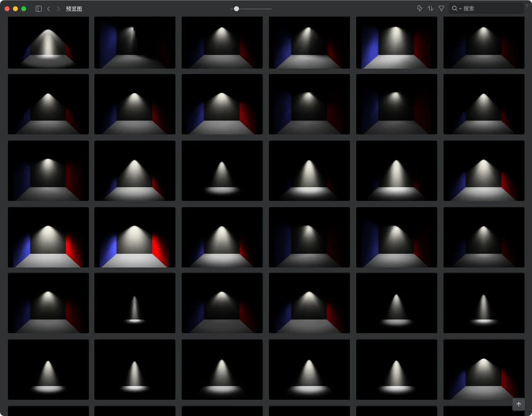This screenshot has width=532, height=416.
Task: Click the lightning bolt quick action icon
Action: 419,8
